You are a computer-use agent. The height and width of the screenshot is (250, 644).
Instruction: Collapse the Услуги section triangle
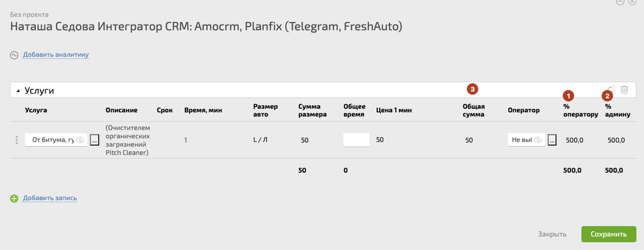coord(18,91)
